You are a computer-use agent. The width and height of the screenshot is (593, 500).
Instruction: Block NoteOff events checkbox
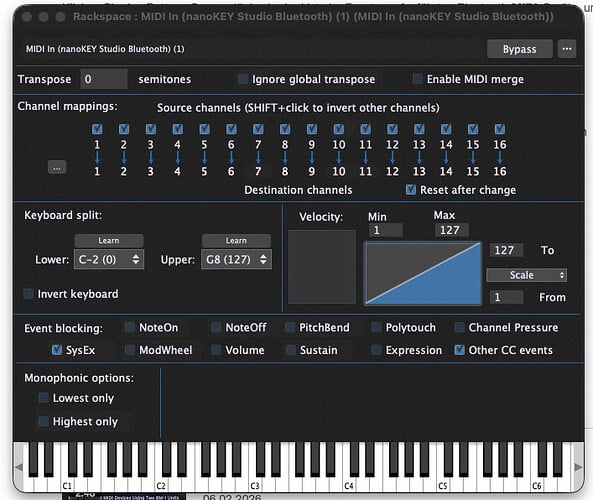[216, 328]
